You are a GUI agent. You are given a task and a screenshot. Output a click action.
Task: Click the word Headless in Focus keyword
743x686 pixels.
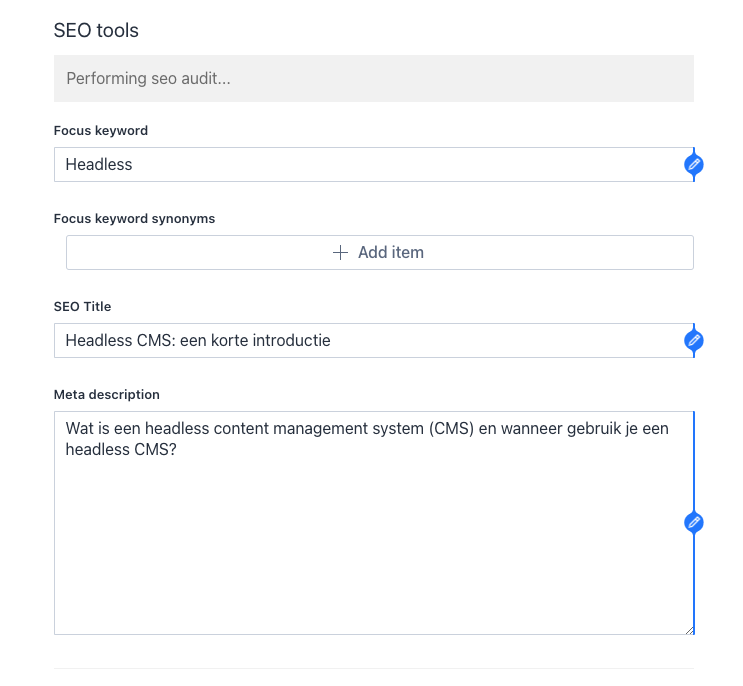coord(99,164)
